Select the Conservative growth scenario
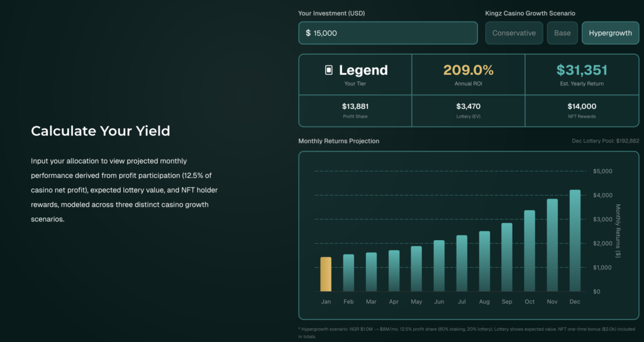This screenshot has width=644, height=342. point(514,33)
